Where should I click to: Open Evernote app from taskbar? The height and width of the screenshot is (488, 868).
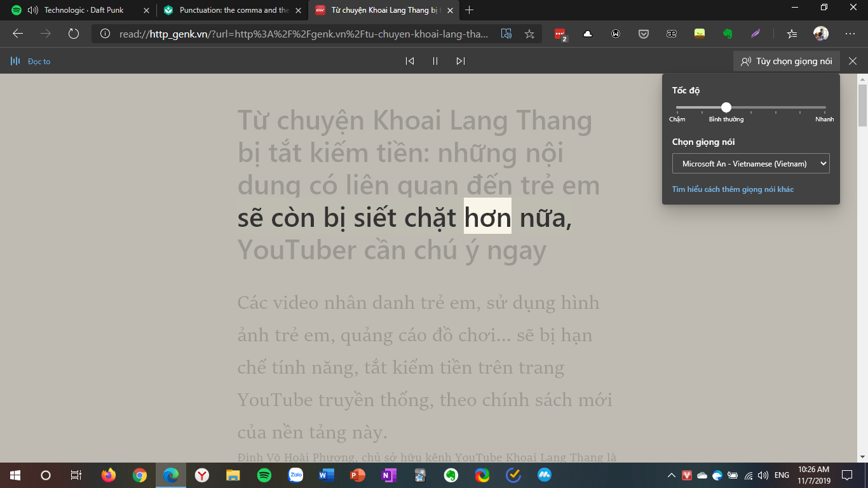pos(451,475)
